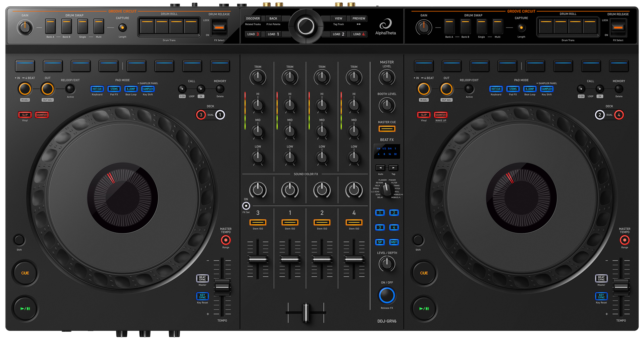Tap the Beat FX right Tap arrow
Screen dimensions: 644x340
[393, 168]
